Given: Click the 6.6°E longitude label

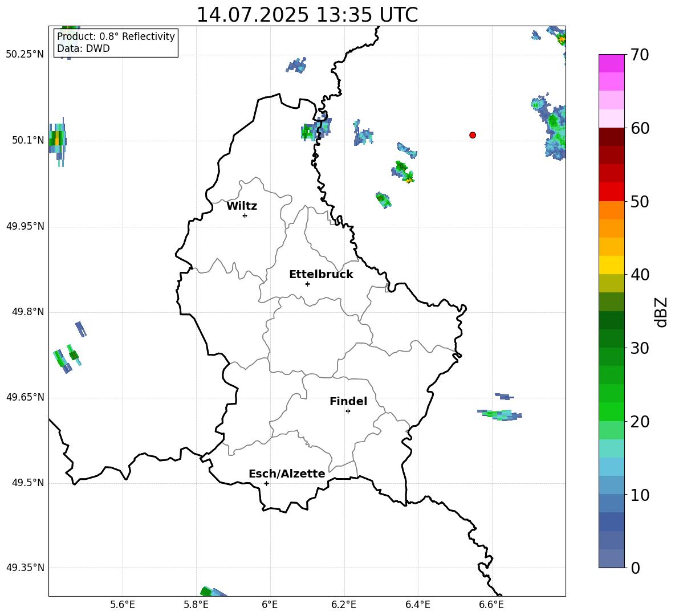Looking at the screenshot, I should tap(491, 605).
